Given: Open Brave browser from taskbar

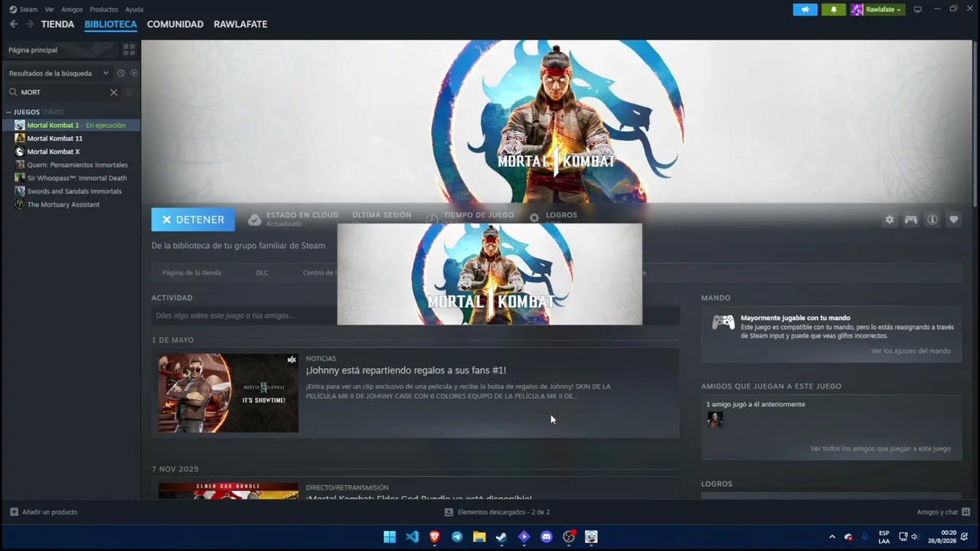Looking at the screenshot, I should point(434,536).
